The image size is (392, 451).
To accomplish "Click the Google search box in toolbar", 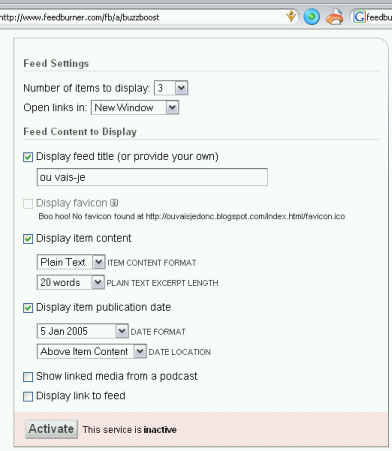I will pyautogui.click(x=378, y=17).
